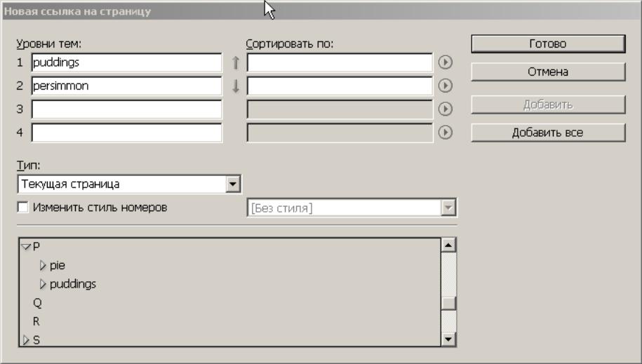Click topic level 2 field containing persimmon
This screenshot has height=364, width=642.
click(x=126, y=86)
